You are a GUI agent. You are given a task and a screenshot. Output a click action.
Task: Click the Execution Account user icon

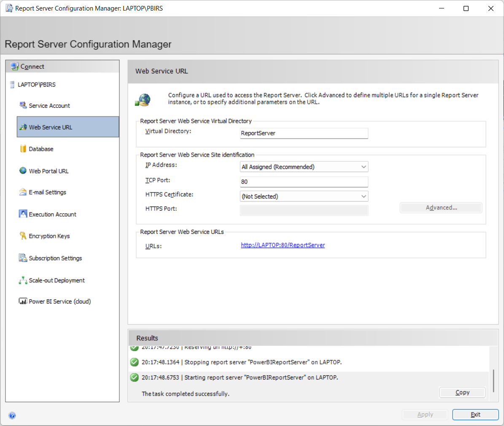click(x=23, y=214)
